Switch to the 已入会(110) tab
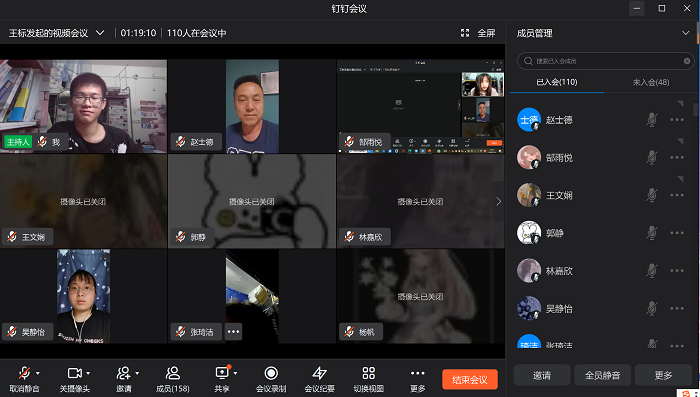The height and width of the screenshot is (397, 700). tap(557, 82)
